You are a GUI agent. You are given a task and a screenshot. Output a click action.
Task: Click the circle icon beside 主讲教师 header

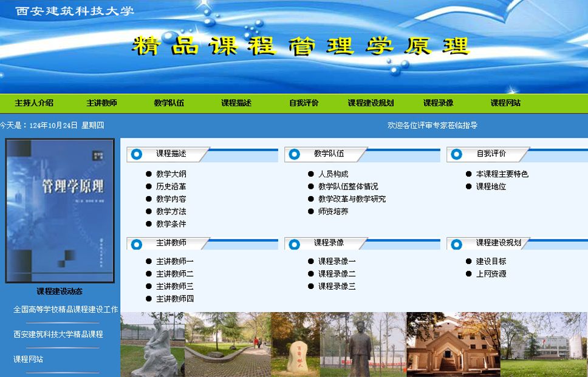coord(137,244)
